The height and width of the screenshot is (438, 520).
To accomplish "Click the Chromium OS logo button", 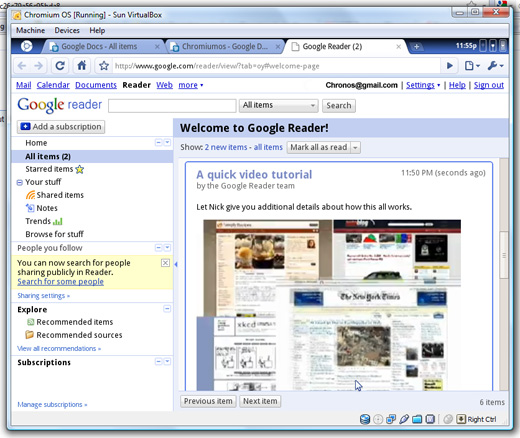I will (x=26, y=46).
